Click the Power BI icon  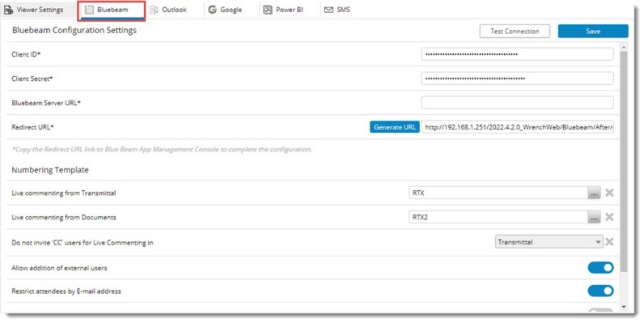[267, 10]
